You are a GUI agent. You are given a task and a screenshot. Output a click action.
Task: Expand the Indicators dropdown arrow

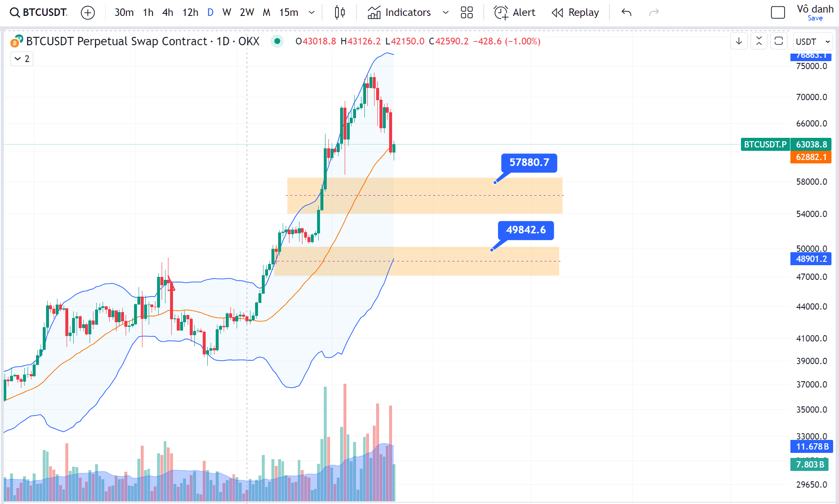(x=446, y=13)
